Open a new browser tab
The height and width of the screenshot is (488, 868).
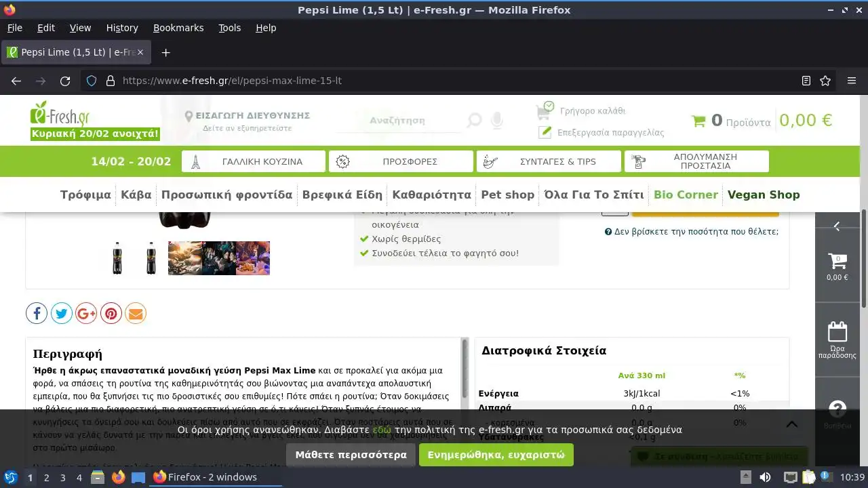click(165, 52)
